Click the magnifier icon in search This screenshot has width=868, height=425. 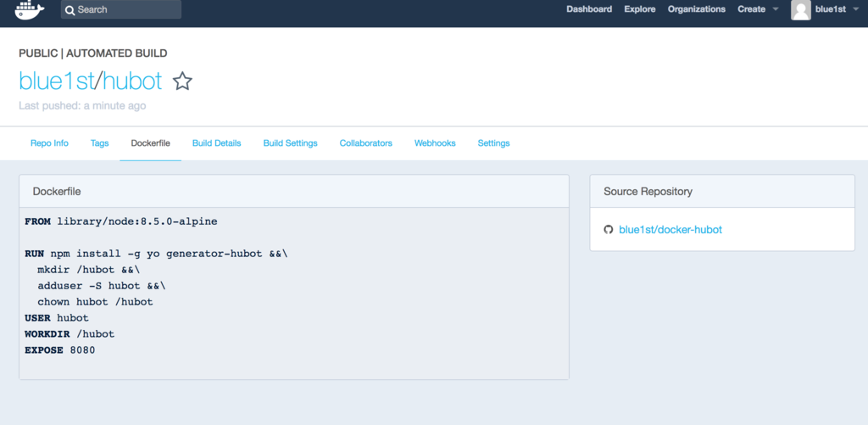70,10
